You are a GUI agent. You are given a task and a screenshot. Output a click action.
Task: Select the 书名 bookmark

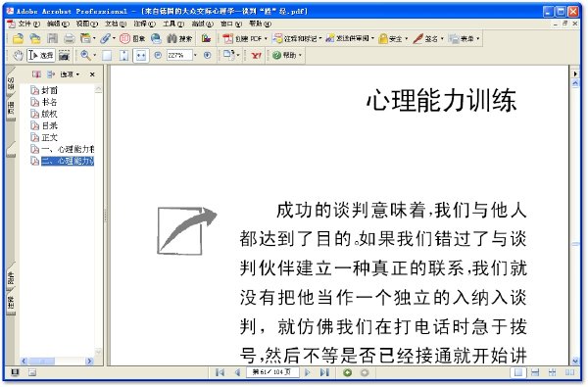[44, 102]
